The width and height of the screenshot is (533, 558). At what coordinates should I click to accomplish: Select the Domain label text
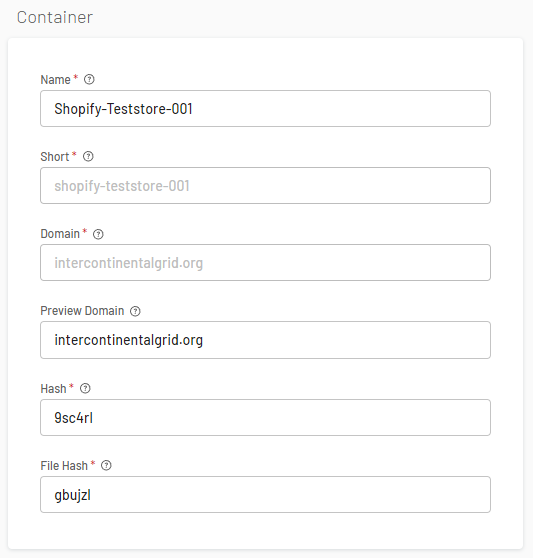coord(60,234)
